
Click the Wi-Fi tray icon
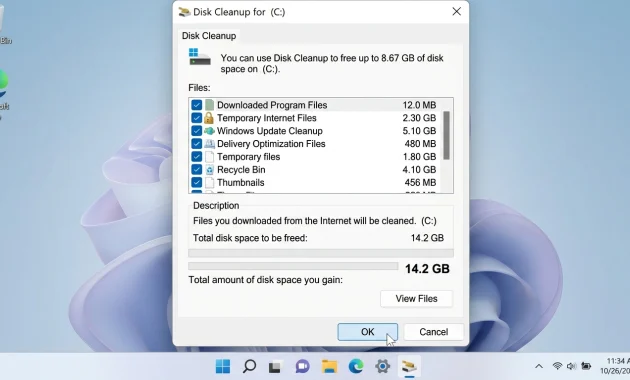click(557, 366)
